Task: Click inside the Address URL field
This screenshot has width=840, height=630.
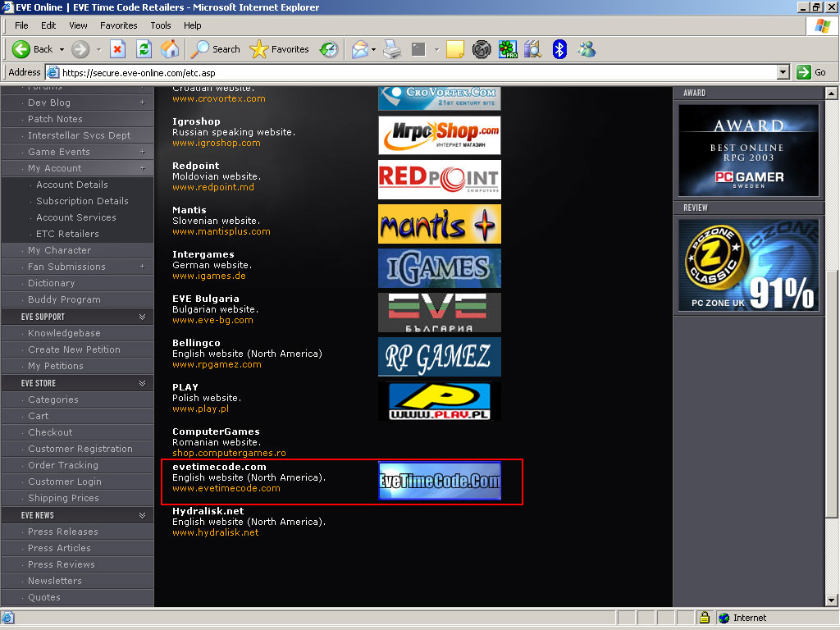Action: [418, 72]
